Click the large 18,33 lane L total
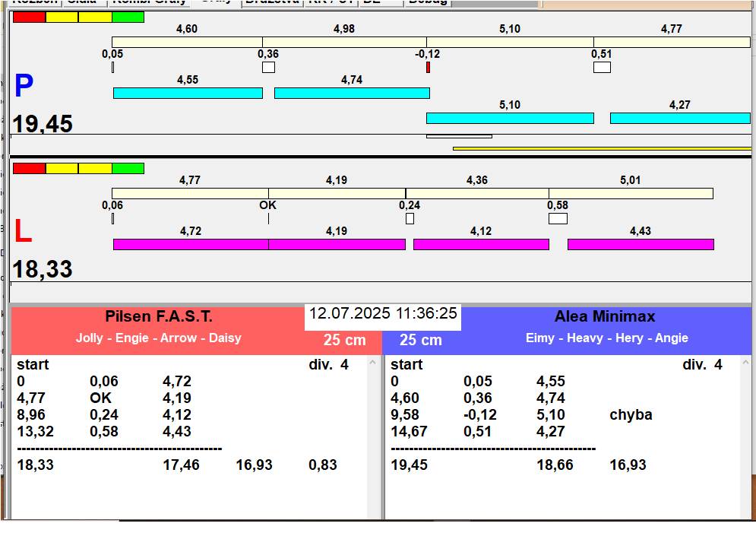The width and height of the screenshot is (756, 533). pos(43,269)
